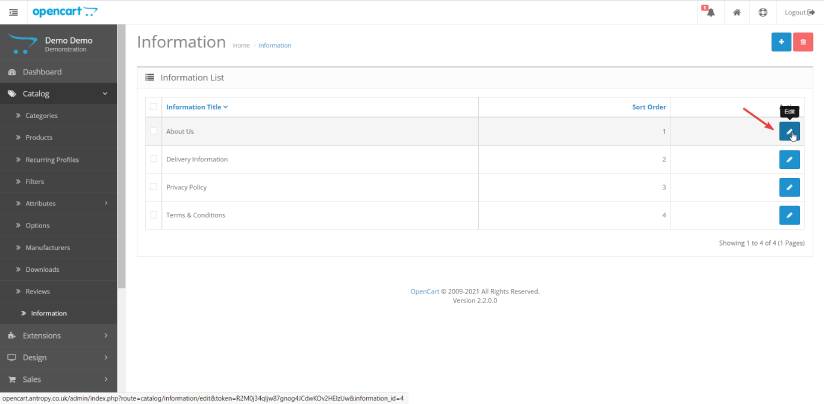Open the notifications bell icon
The width and height of the screenshot is (824, 404).
tap(709, 12)
